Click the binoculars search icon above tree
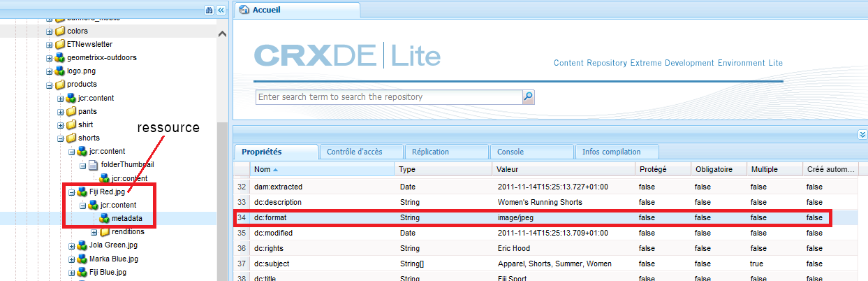 pos(209,10)
